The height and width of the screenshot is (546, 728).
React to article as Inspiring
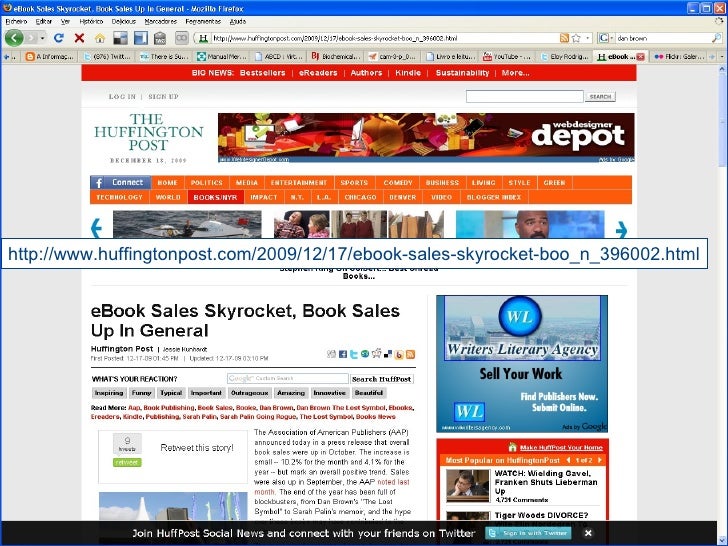click(109, 393)
